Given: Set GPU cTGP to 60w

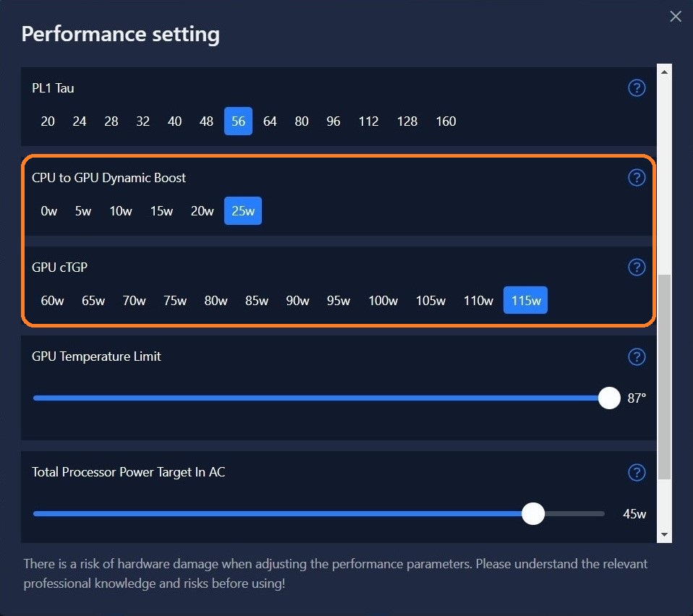Looking at the screenshot, I should pos(53,301).
